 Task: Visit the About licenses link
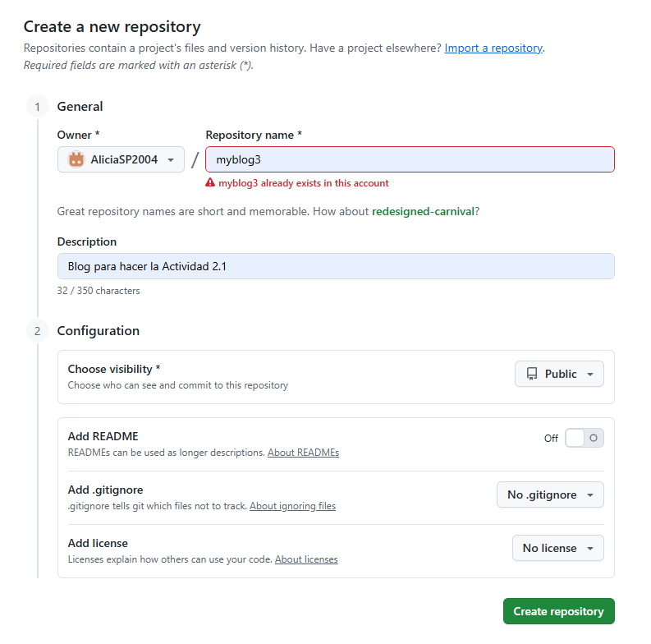point(306,559)
